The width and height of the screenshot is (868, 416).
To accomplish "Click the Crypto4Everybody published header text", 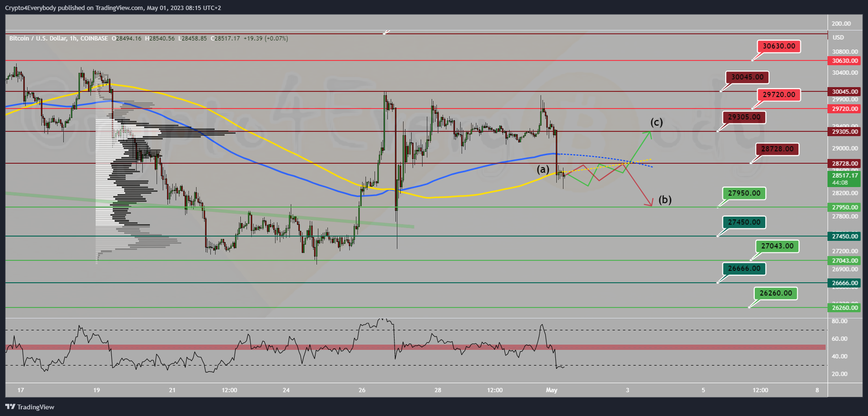I will [x=113, y=8].
